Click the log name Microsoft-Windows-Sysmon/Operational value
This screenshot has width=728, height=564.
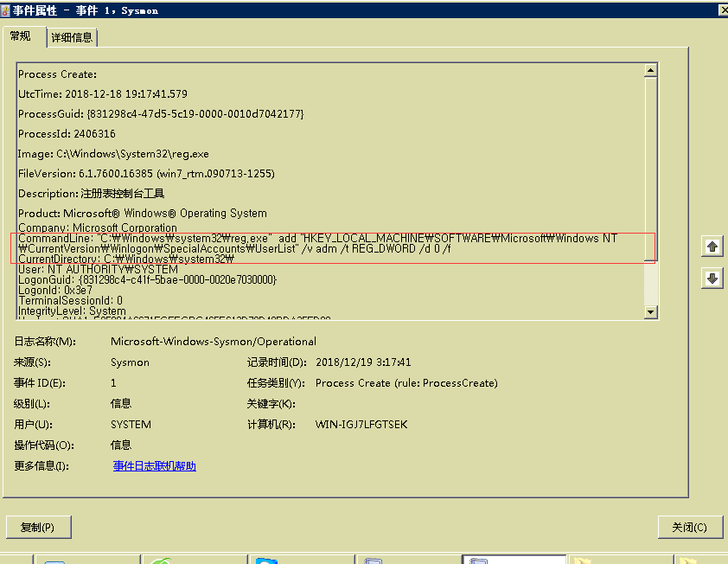[x=214, y=342]
